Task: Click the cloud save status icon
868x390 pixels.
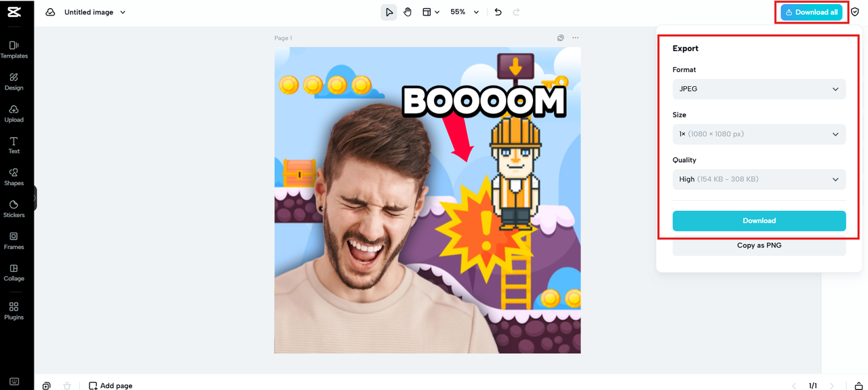Action: click(50, 12)
